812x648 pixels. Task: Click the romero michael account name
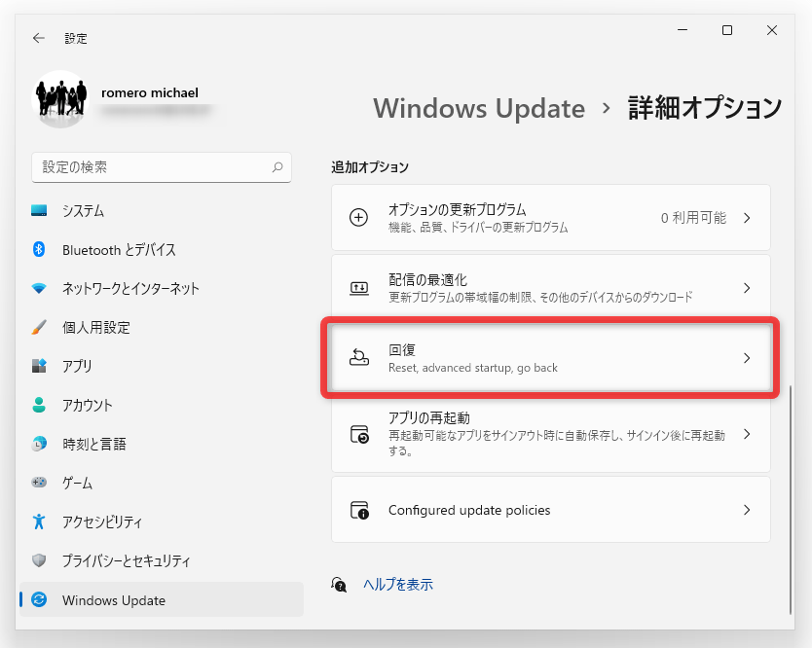click(150, 92)
